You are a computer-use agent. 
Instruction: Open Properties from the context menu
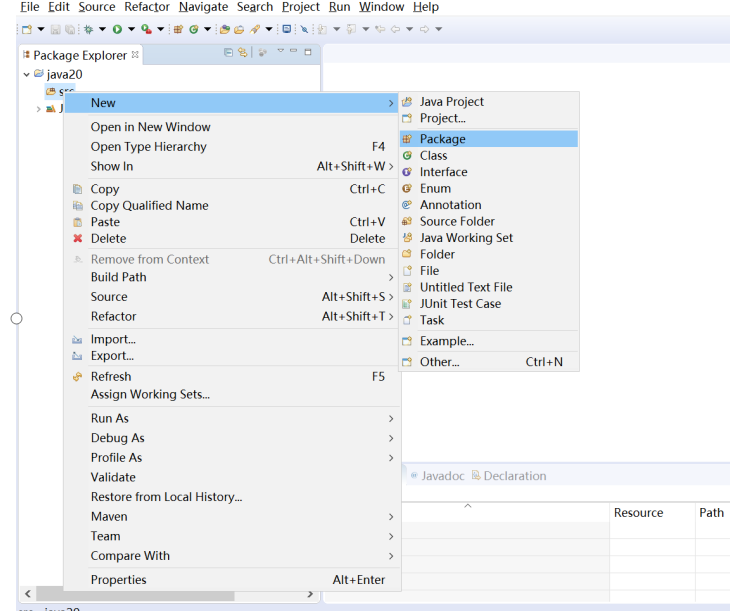tap(232, 580)
